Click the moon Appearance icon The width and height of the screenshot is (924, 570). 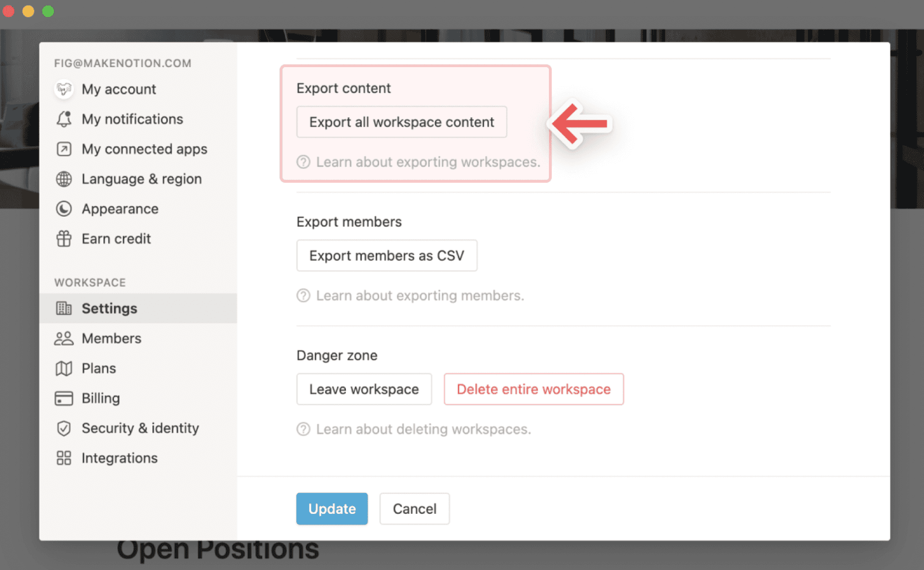coord(64,209)
